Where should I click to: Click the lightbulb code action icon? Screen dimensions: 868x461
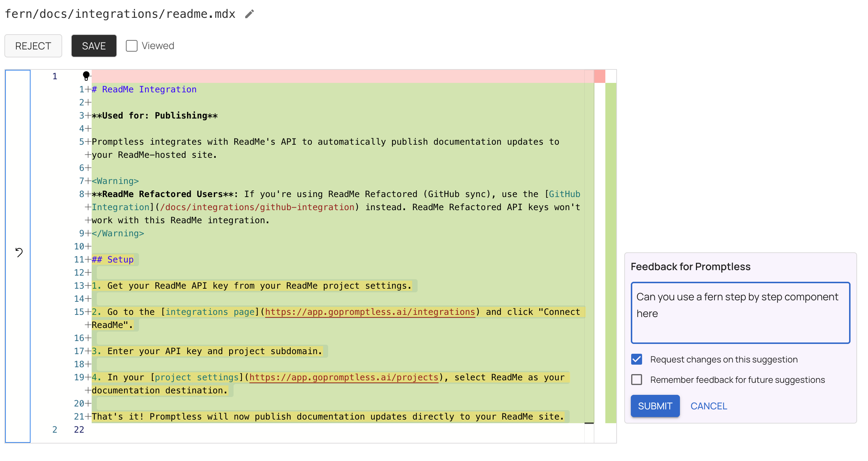point(86,76)
